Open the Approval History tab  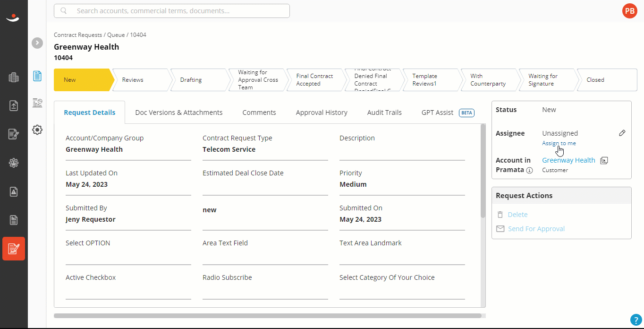coord(322,113)
